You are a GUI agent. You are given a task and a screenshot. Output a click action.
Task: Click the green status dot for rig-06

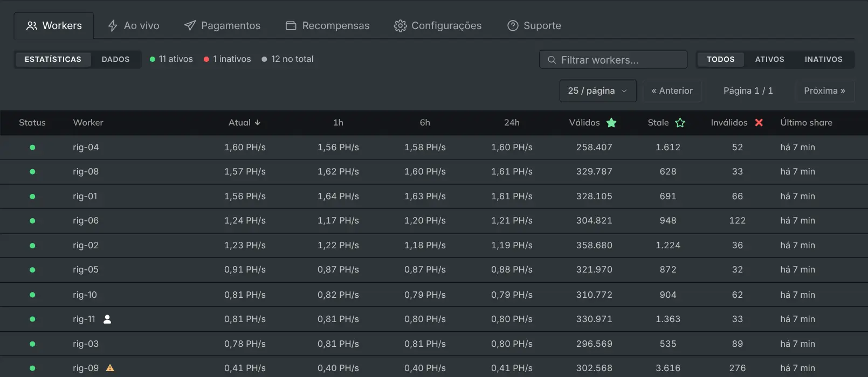pyautogui.click(x=32, y=221)
